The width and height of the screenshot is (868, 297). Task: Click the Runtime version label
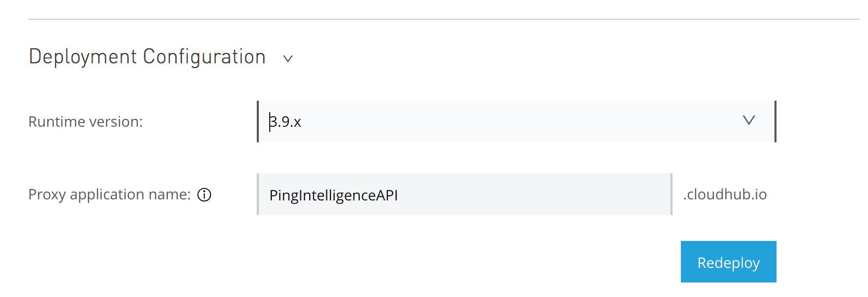click(85, 122)
